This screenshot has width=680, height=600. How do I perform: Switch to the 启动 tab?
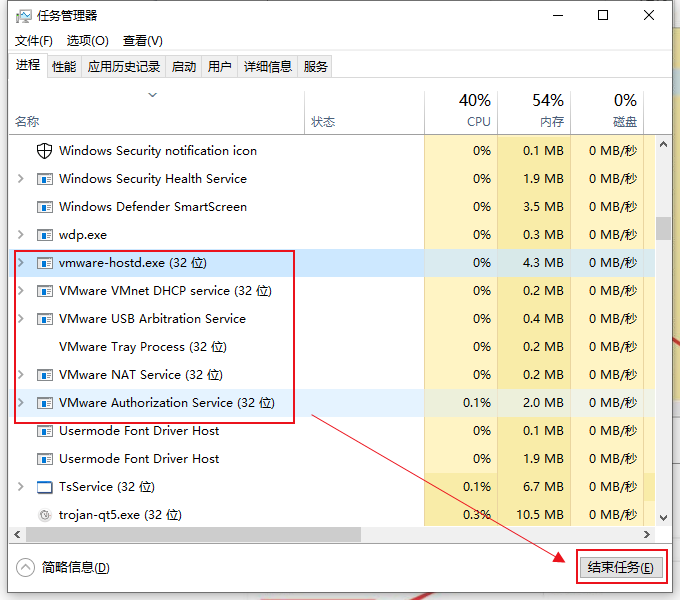pyautogui.click(x=183, y=67)
